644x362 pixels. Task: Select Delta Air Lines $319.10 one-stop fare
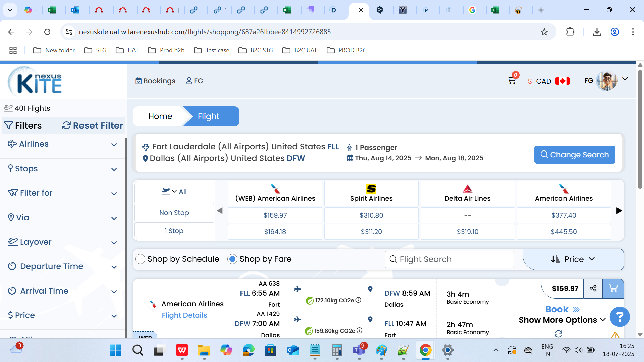click(x=468, y=232)
